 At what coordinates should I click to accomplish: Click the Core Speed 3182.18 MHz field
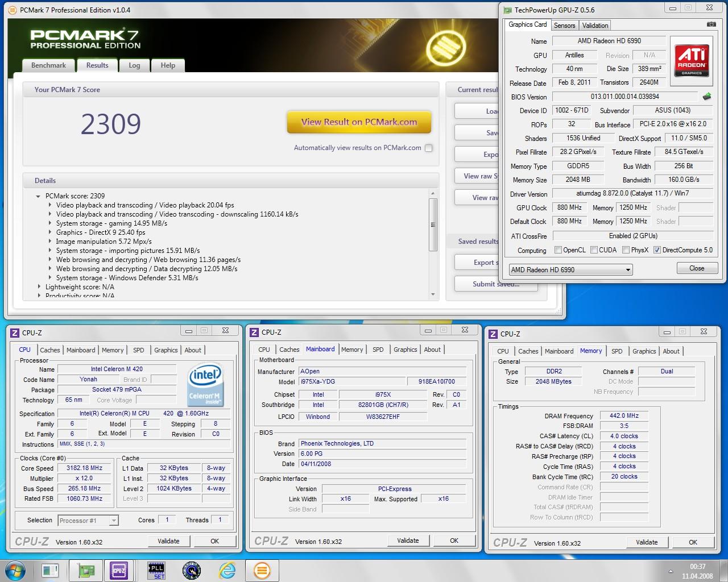(84, 468)
